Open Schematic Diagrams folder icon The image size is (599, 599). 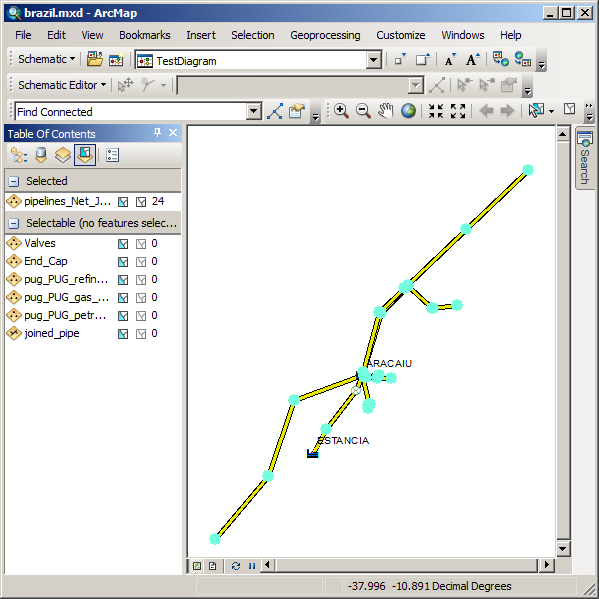(x=94, y=60)
